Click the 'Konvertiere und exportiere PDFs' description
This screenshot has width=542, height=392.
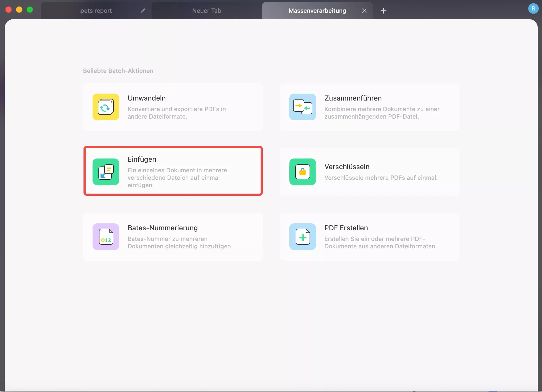(177, 113)
